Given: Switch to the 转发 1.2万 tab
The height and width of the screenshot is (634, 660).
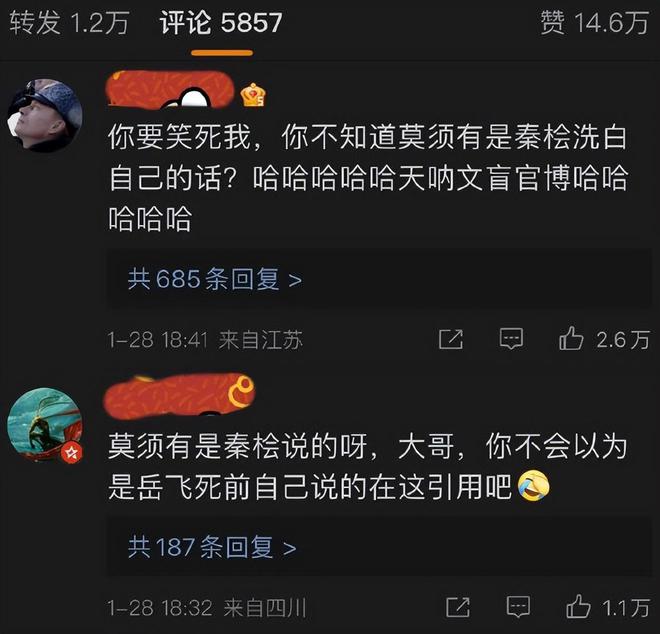Looking at the screenshot, I should [x=69, y=23].
